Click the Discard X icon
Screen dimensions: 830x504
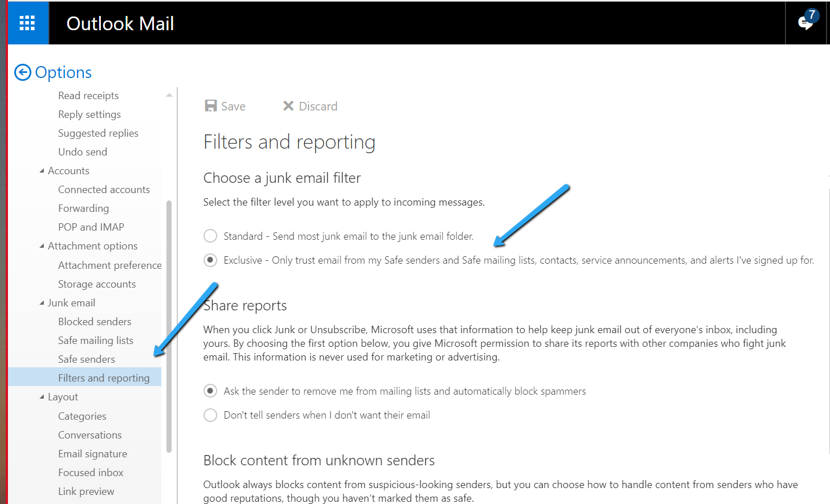288,106
